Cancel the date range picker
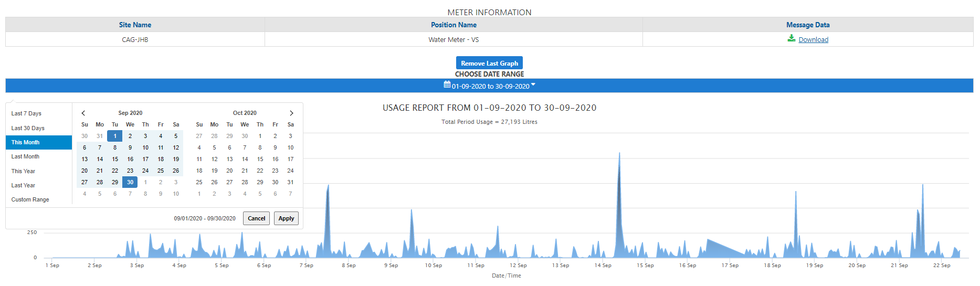This screenshot has width=980, height=286. pos(256,218)
